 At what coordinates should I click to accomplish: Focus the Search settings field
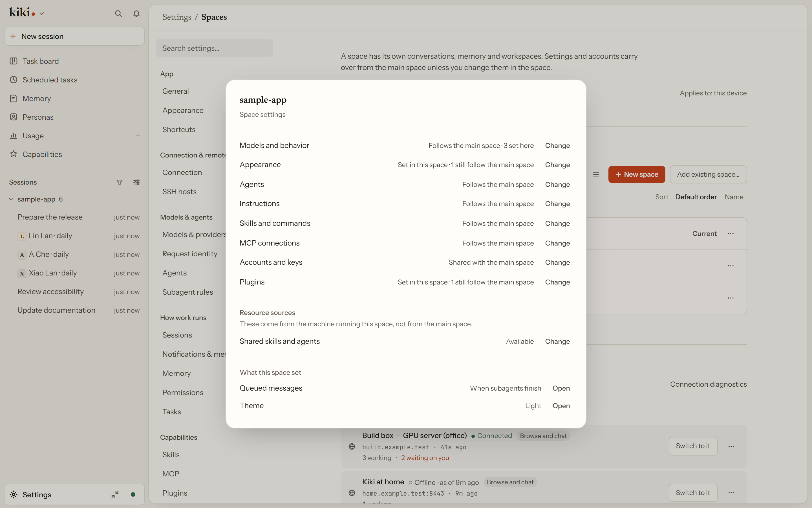214,48
